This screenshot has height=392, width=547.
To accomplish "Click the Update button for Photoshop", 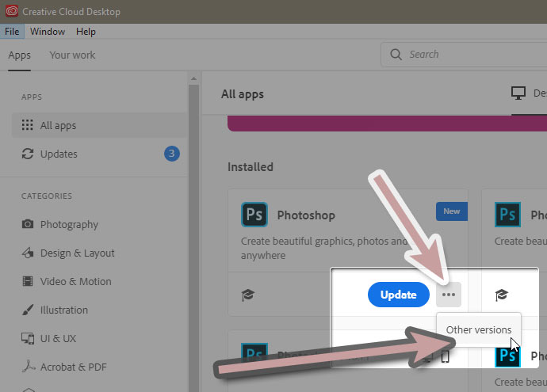I will (x=399, y=295).
